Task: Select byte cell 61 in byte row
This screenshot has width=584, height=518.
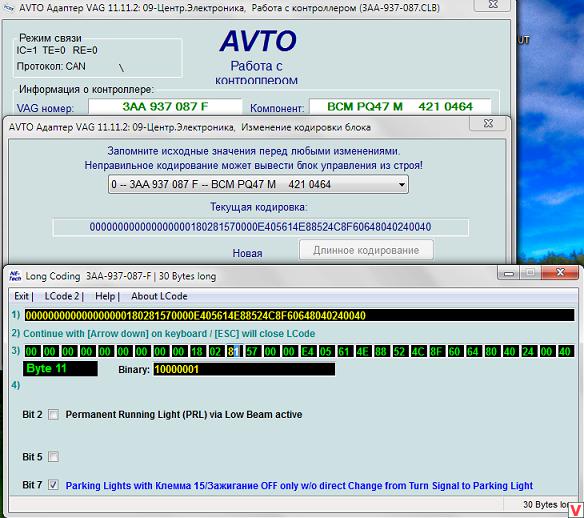Action: click(x=344, y=351)
